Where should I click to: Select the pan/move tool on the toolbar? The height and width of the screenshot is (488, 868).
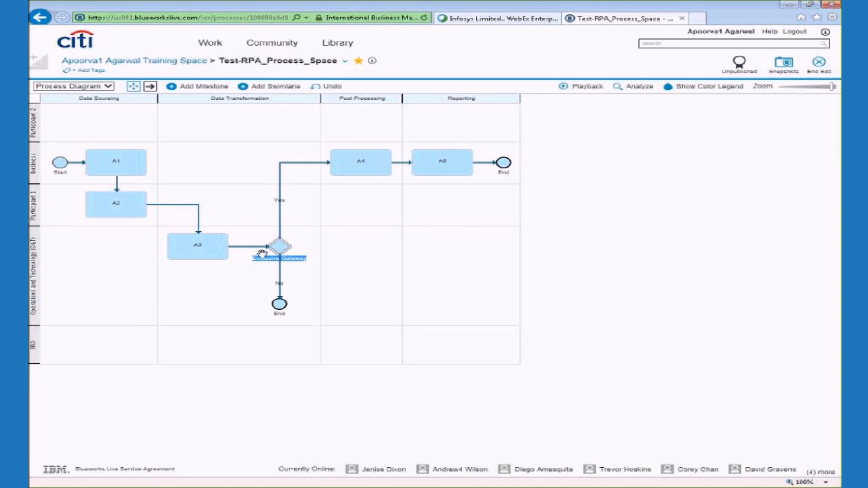[x=133, y=86]
